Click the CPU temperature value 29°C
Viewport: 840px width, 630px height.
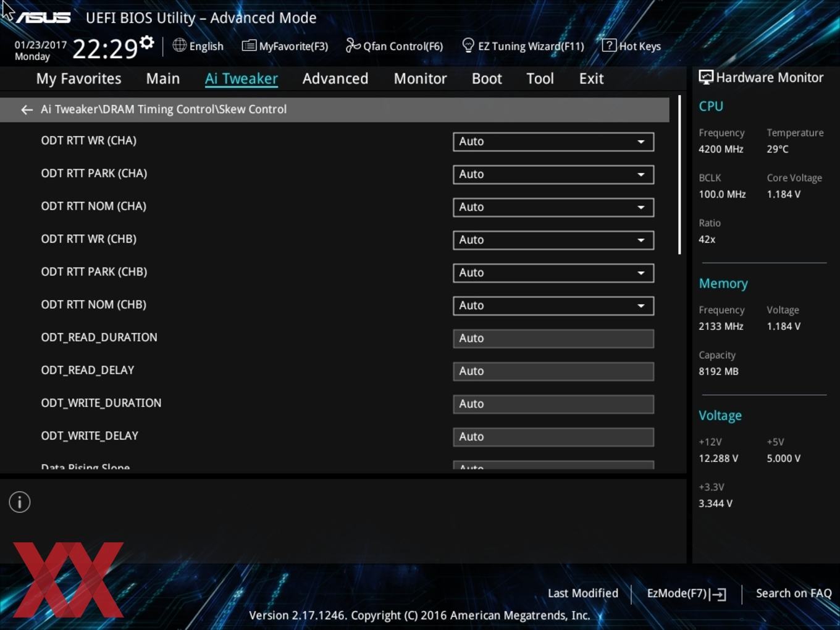tap(778, 149)
